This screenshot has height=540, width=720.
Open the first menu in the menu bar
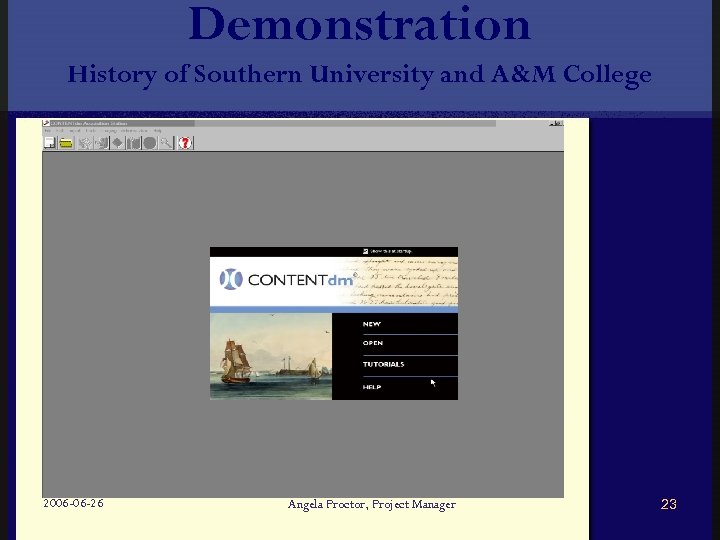tap(47, 130)
